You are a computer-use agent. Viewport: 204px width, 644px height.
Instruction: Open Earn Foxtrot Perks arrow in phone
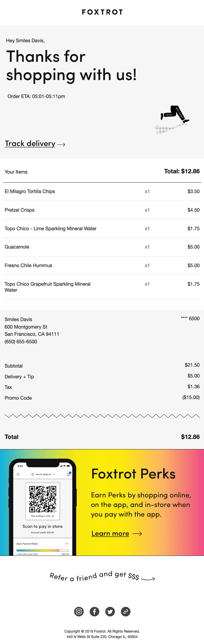coord(67,544)
